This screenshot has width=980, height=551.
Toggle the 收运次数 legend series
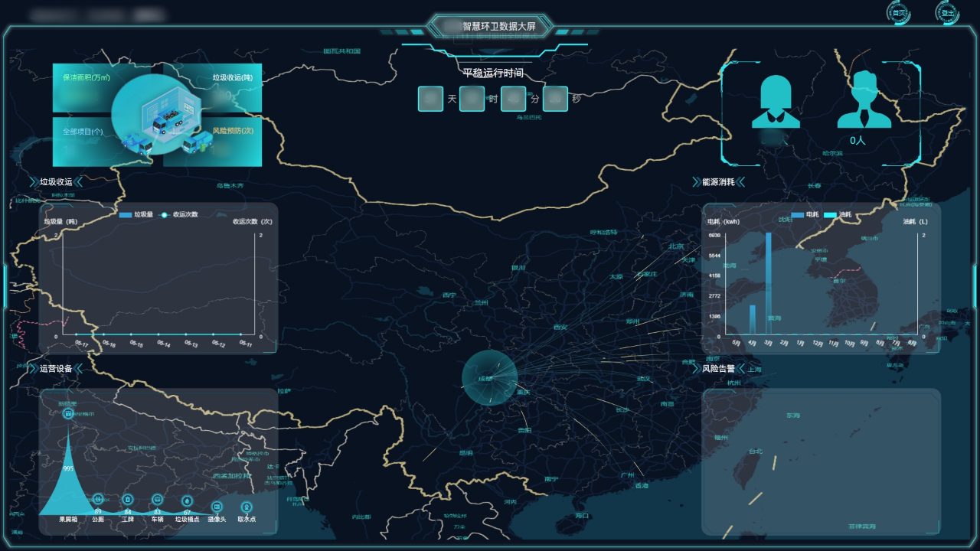pyautogui.click(x=179, y=214)
